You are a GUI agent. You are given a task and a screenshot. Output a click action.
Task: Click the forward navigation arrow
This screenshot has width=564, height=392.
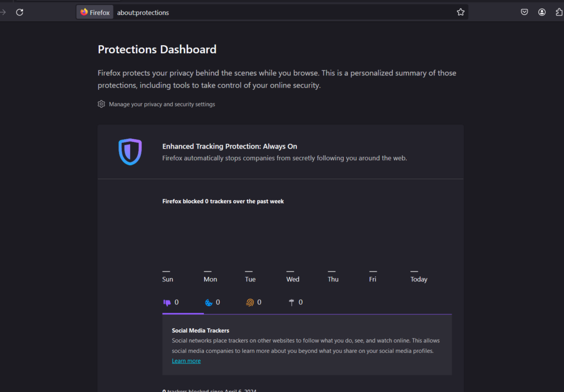point(3,12)
